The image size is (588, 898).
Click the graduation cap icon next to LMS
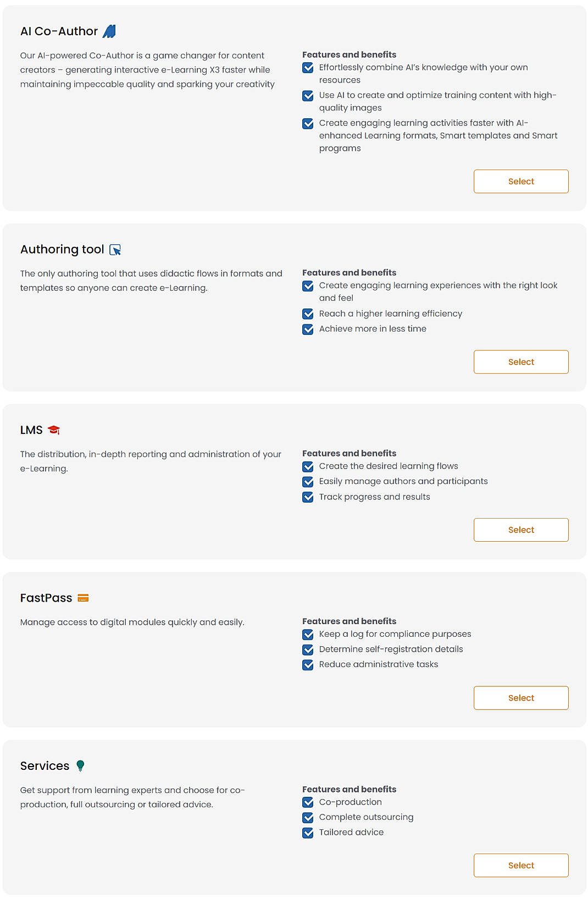pos(54,429)
